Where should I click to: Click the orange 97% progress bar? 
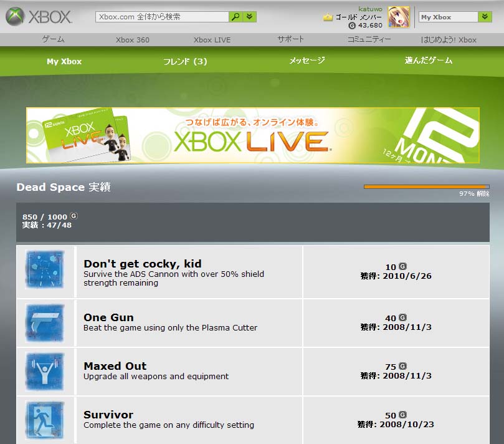point(427,186)
